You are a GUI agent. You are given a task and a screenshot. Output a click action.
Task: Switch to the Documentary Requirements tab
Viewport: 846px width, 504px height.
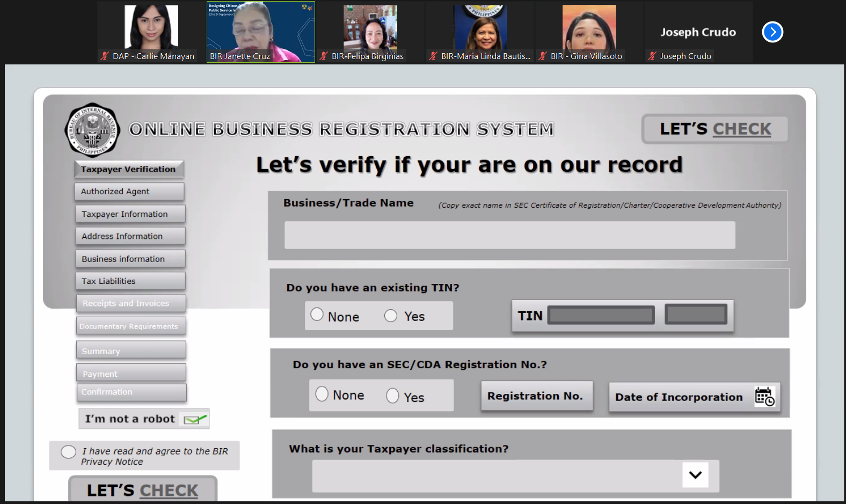[x=131, y=326]
